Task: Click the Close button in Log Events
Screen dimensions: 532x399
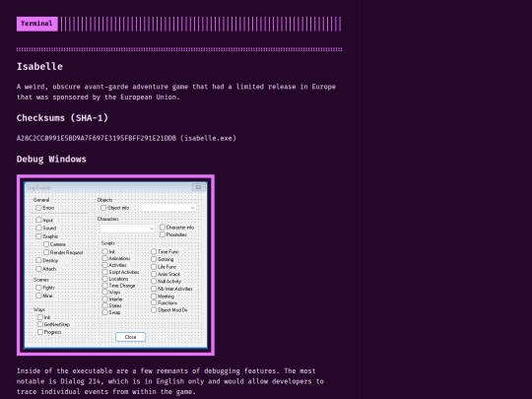Action: 131,337
